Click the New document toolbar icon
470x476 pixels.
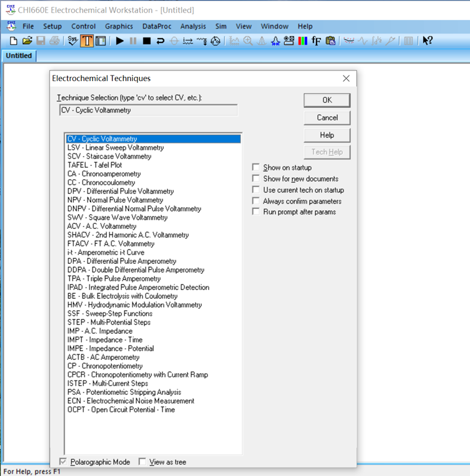click(13, 41)
